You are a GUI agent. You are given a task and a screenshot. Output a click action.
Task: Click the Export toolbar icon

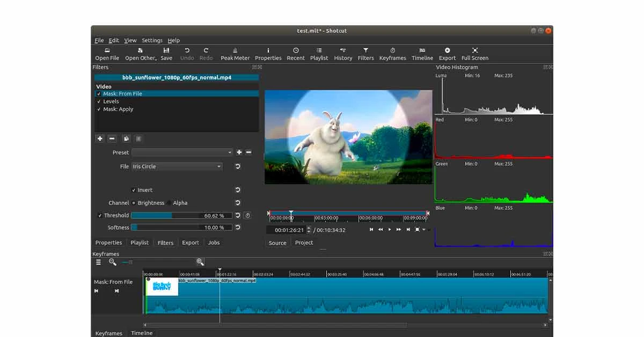447,54
